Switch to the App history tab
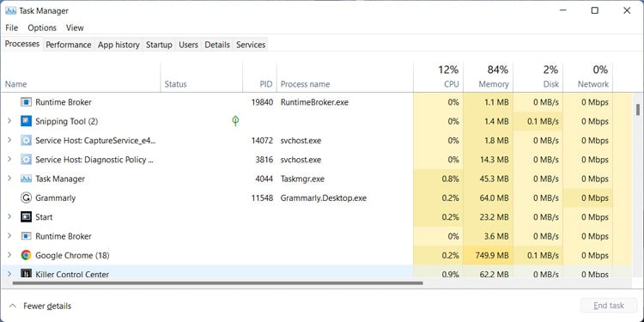Screen dimensions: 644x322 [118, 45]
